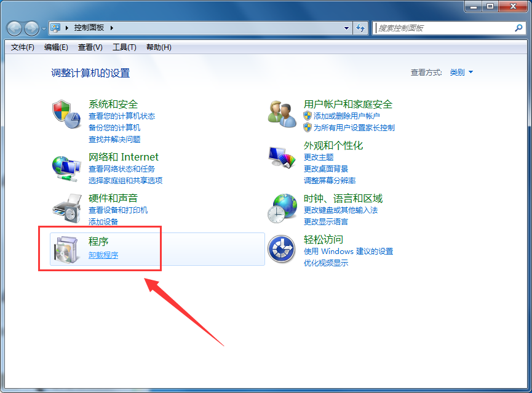The image size is (532, 393).
Task: Click 备份您的计算机 link
Action: point(114,127)
